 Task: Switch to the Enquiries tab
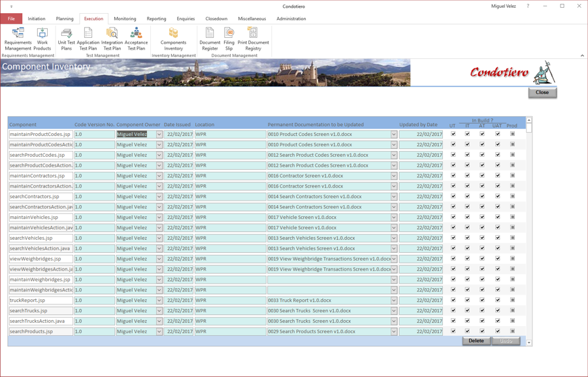pos(186,19)
